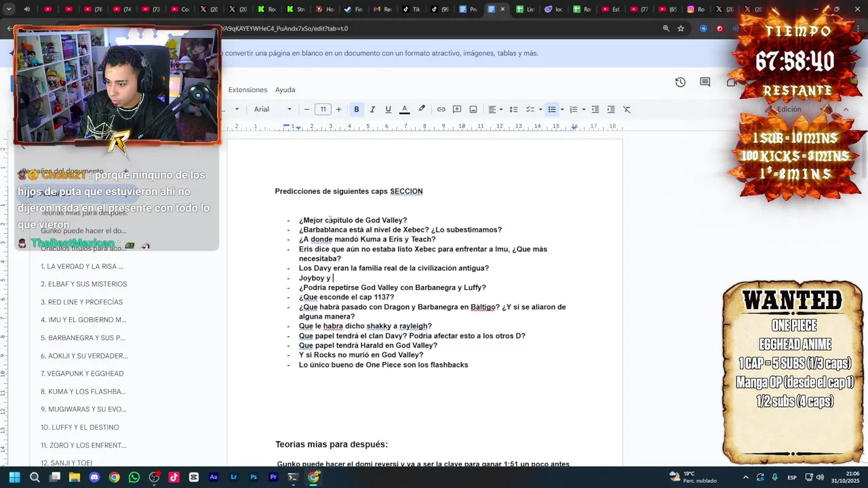Open outline item 12. SANJI Y TOEI

point(66,463)
